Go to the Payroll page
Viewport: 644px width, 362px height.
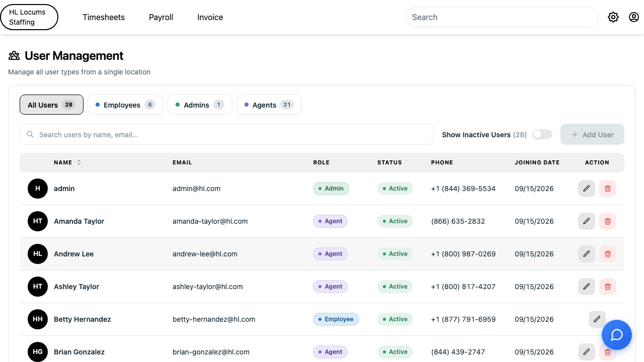click(x=161, y=17)
